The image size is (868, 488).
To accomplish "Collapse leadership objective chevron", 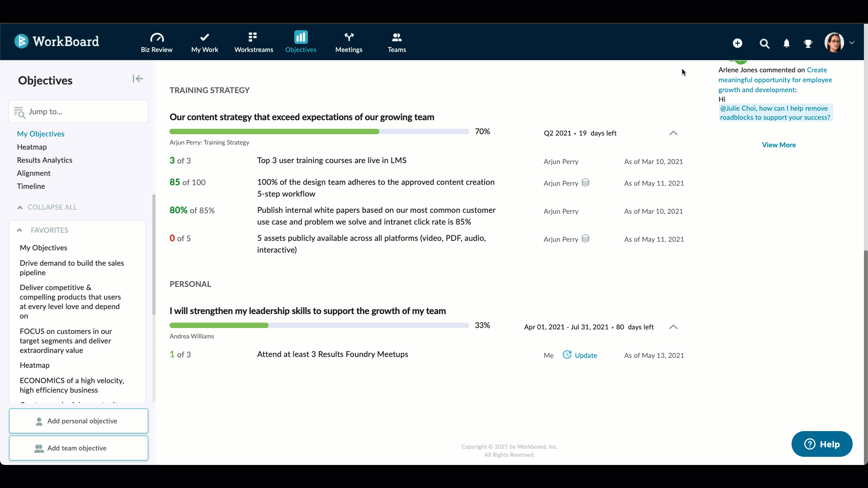I will (x=673, y=327).
